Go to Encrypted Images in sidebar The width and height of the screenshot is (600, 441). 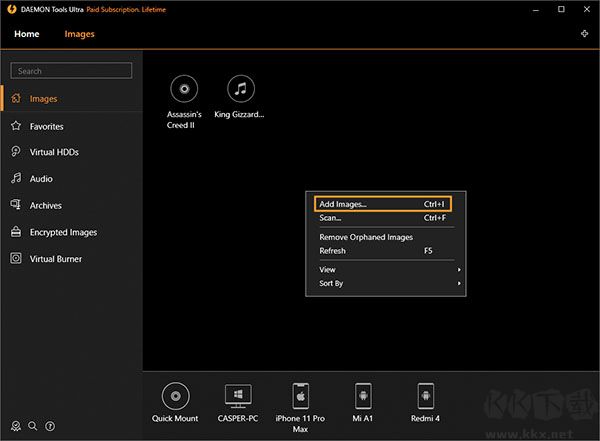click(x=63, y=232)
